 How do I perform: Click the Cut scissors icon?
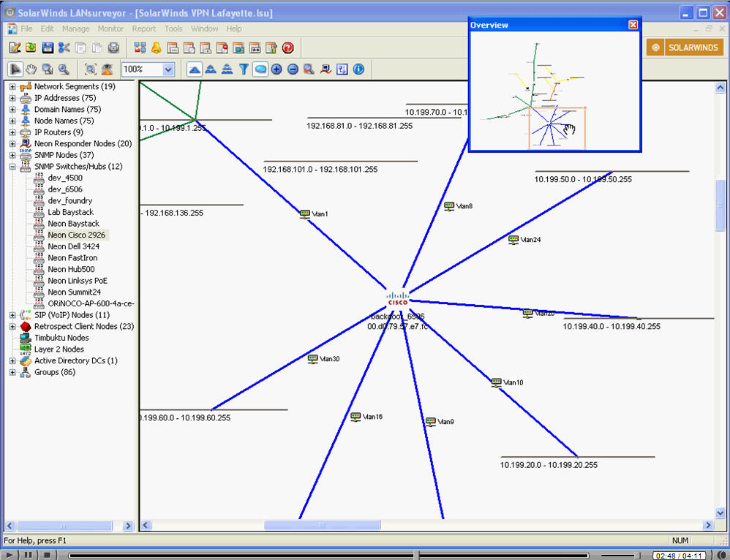coord(64,48)
